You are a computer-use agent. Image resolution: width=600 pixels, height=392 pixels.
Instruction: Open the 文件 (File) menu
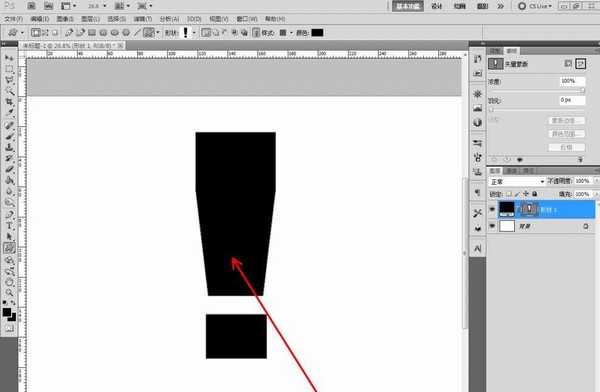tap(14, 19)
